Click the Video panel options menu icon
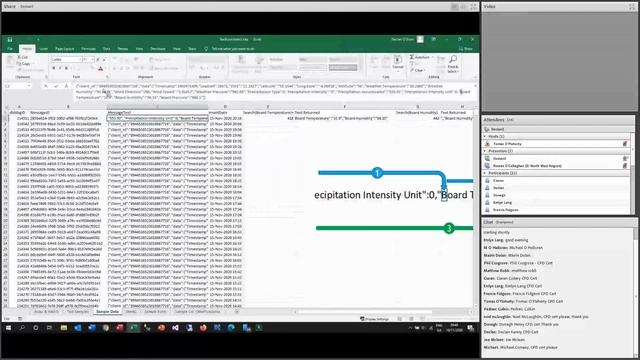 tap(631, 7)
